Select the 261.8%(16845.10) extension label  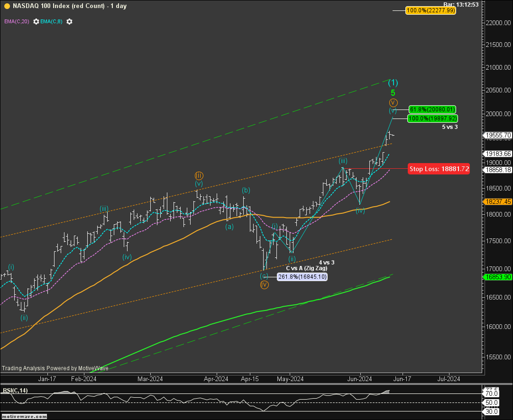(302, 277)
